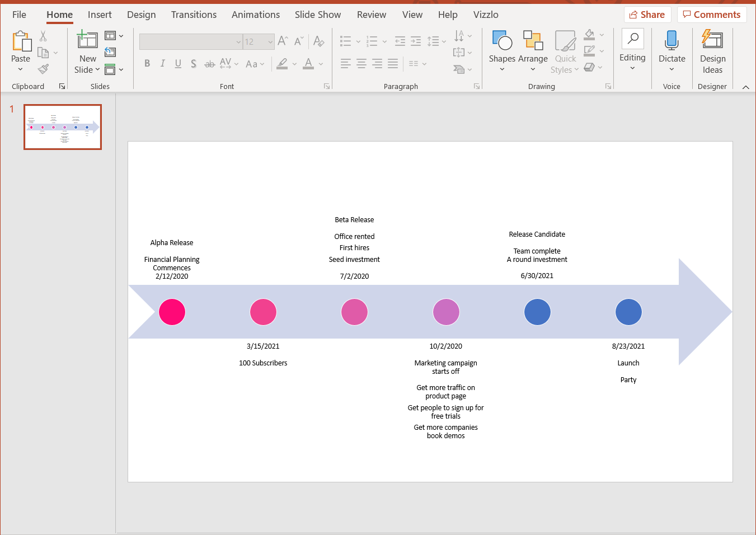This screenshot has width=756, height=535.
Task: Switch to the Animations ribbon tab
Action: coord(255,15)
